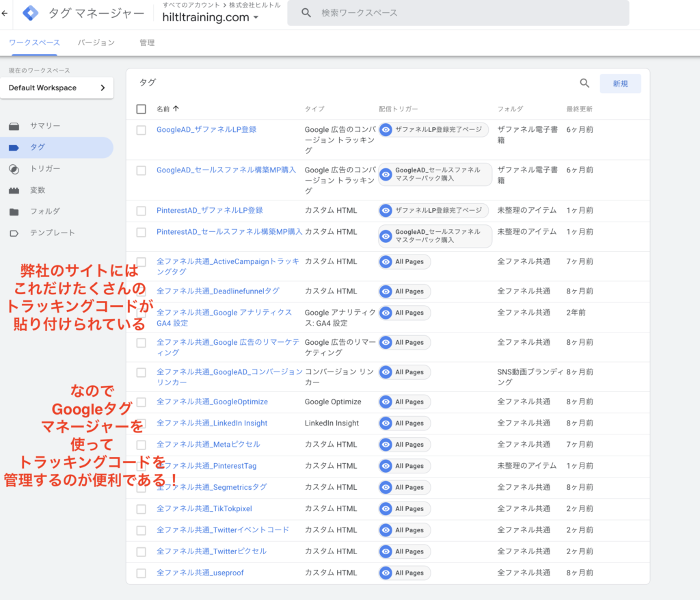Click All Pages eye icon for Twitterピクセル tag
700x600 pixels.
[x=386, y=551]
